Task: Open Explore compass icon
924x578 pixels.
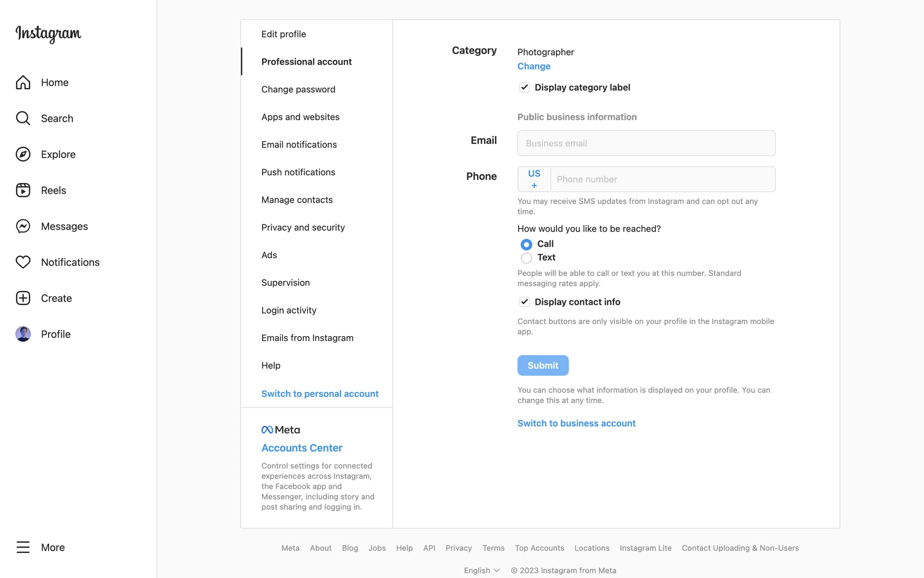Action: 23,154
